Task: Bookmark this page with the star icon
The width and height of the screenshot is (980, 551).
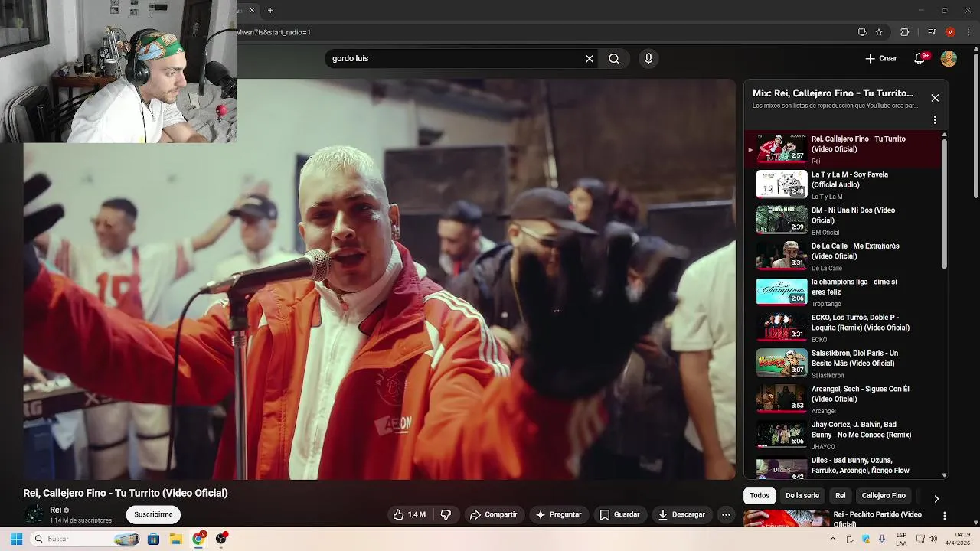Action: point(879,32)
